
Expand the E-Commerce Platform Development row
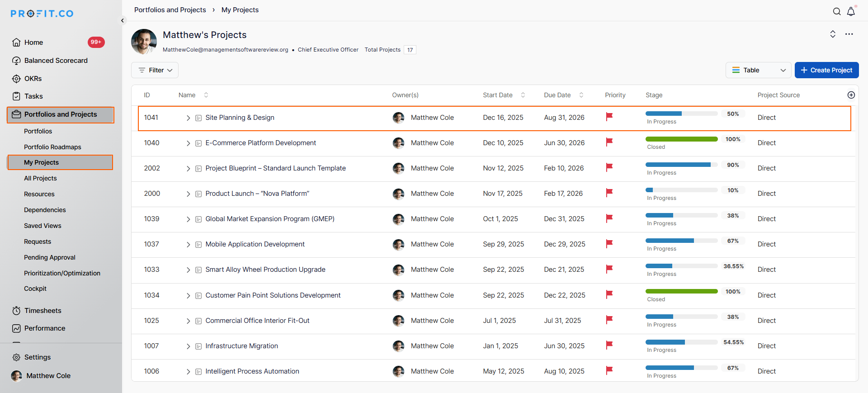[188, 143]
